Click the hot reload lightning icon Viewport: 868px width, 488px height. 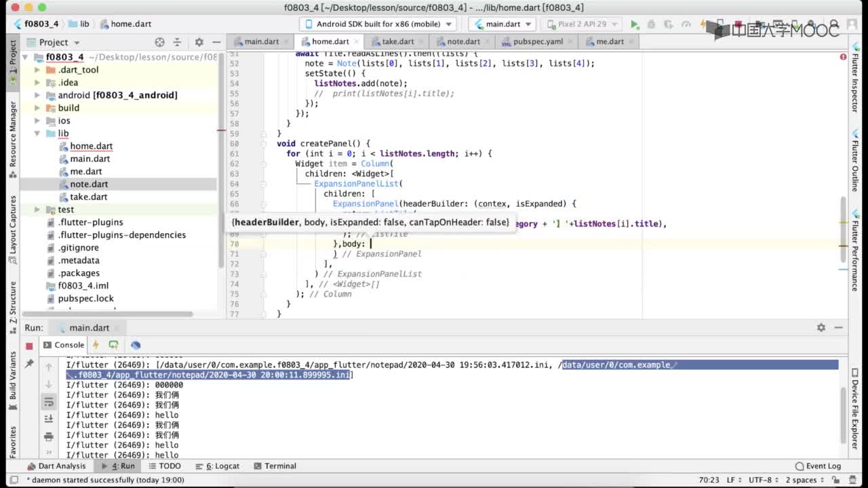[x=96, y=345]
